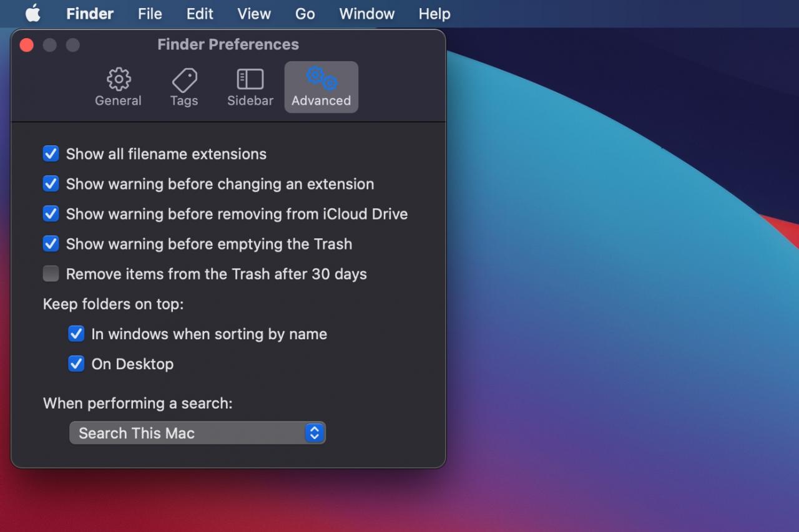Open the Help menu
799x532 pixels.
[434, 13]
